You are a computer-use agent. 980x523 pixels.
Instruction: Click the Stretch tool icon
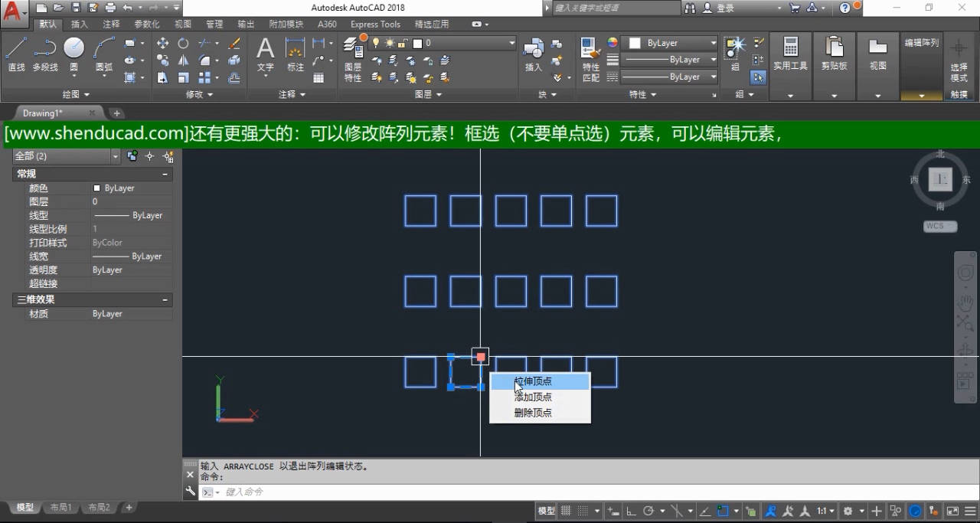tap(162, 77)
